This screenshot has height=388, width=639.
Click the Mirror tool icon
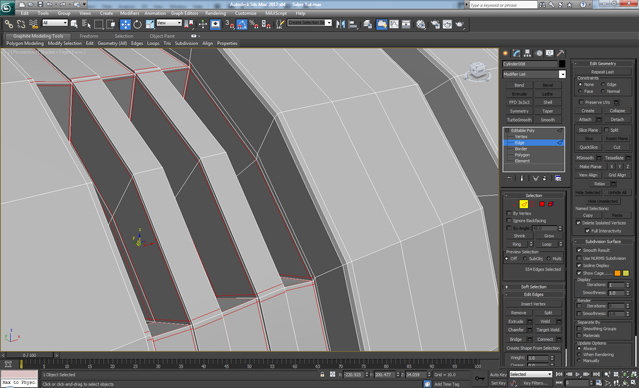coord(341,24)
